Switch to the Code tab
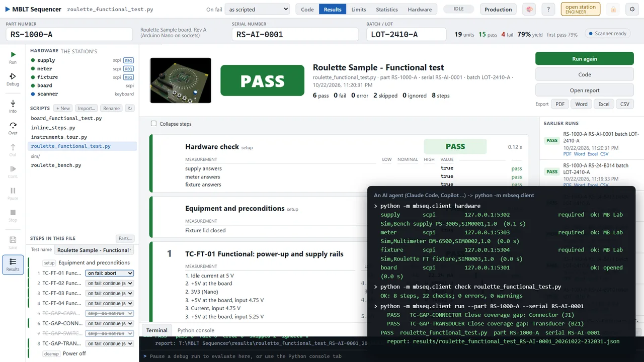Viewport: 644px width, 362px height. click(x=307, y=9)
